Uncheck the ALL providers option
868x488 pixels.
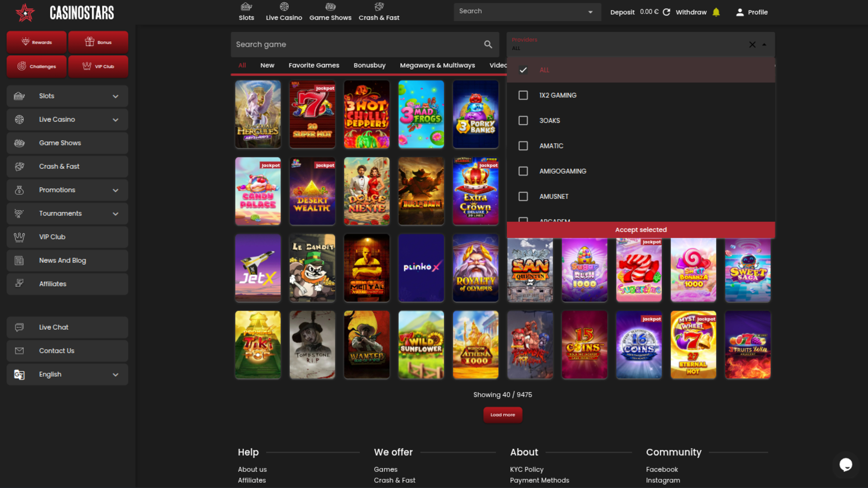point(523,70)
